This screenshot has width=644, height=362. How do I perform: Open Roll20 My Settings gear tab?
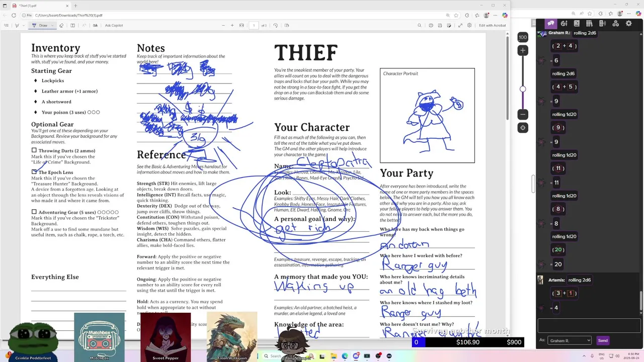tap(628, 24)
